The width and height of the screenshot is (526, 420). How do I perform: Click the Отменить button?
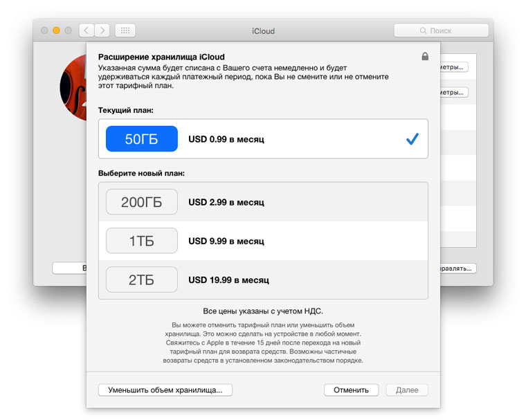pyautogui.click(x=351, y=390)
